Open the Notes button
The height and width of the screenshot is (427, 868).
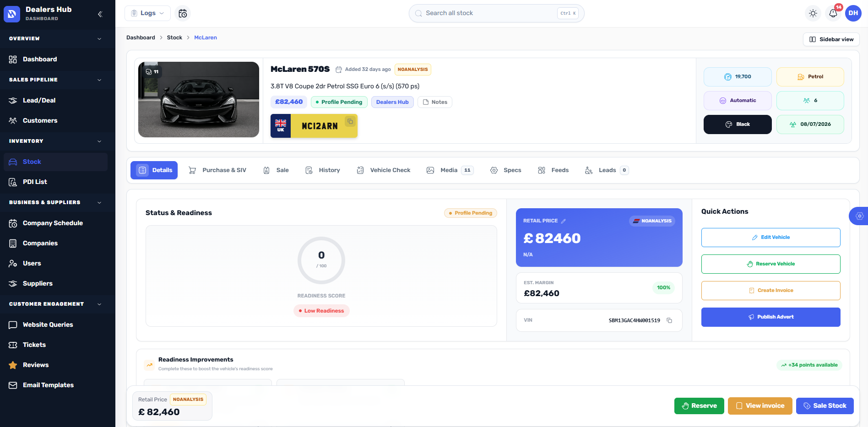[x=434, y=102]
